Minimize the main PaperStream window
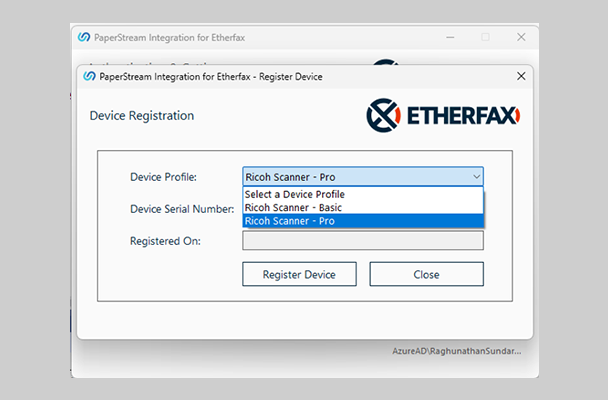 point(450,37)
